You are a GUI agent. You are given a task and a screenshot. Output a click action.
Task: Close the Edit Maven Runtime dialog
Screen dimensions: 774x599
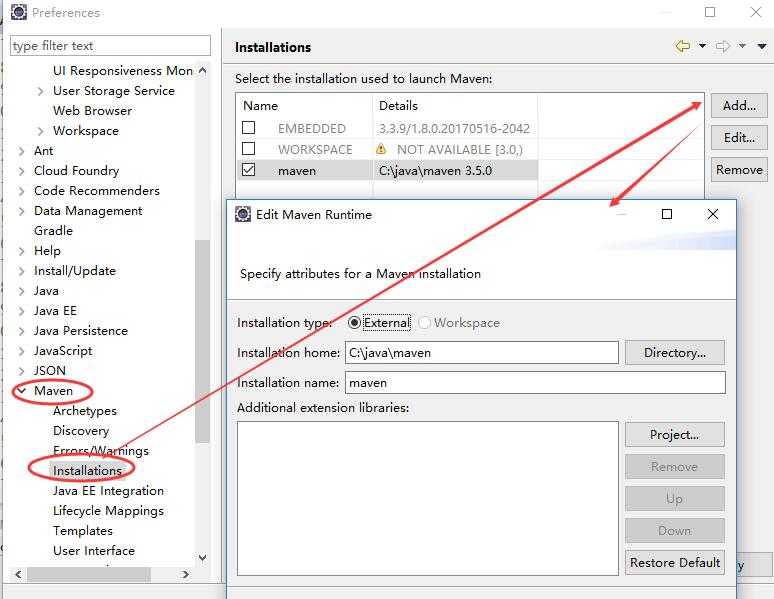[713, 214]
